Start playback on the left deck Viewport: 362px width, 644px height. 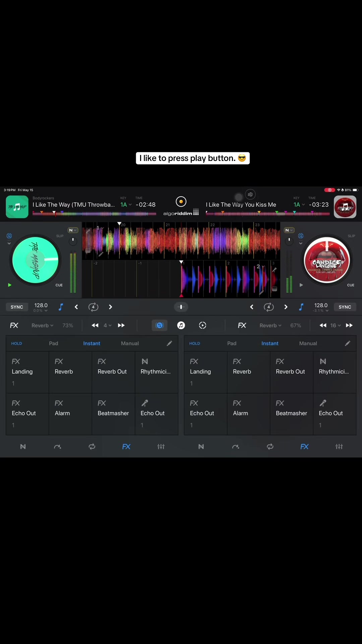click(x=10, y=285)
